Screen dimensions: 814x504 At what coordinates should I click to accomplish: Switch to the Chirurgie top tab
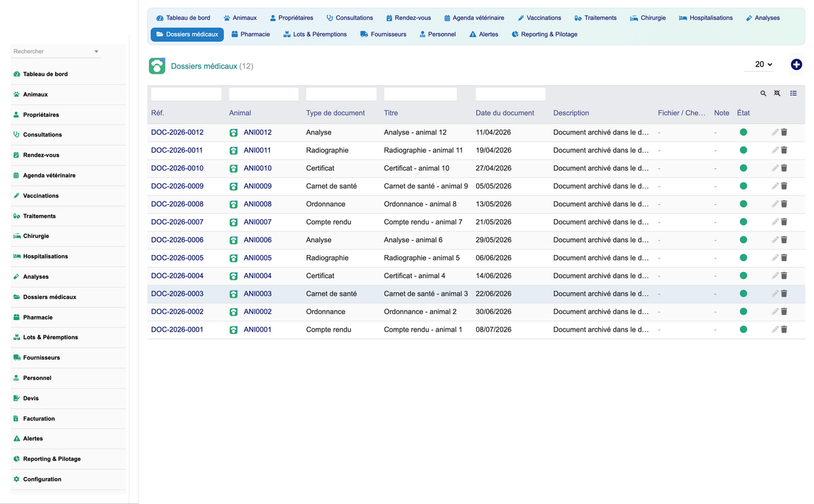coord(648,18)
